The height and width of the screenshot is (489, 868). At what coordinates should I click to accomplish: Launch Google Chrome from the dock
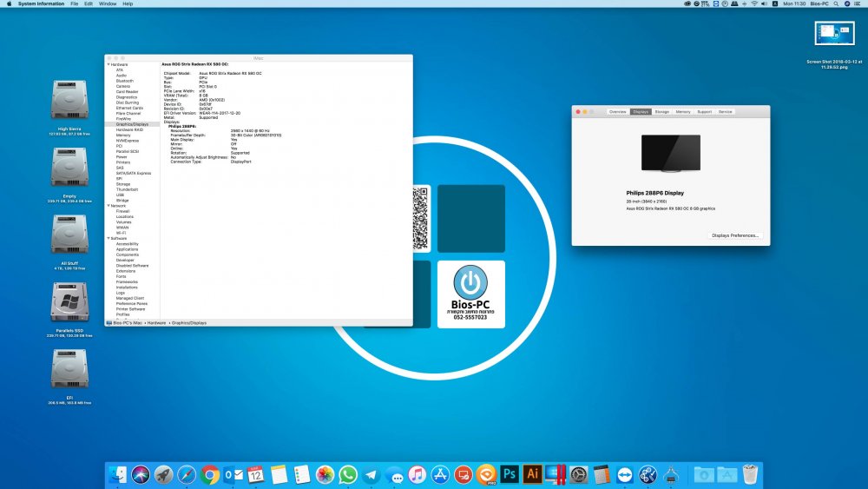pyautogui.click(x=210, y=474)
